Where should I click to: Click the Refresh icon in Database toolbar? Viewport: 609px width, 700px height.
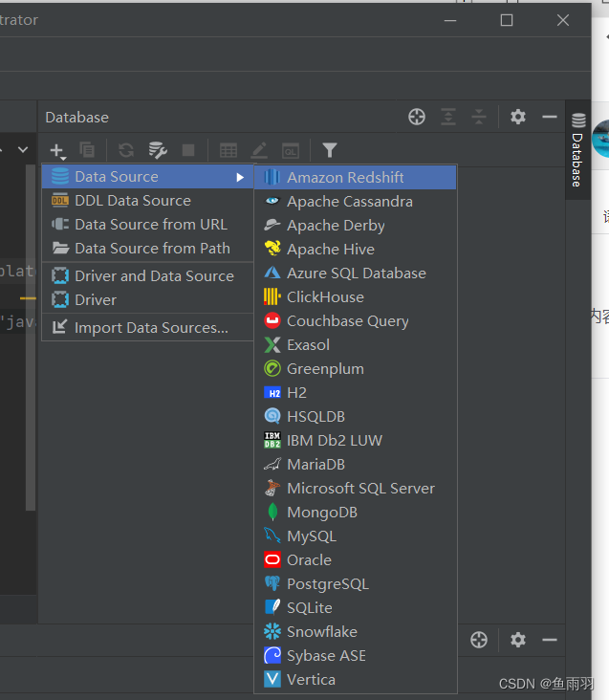click(126, 150)
